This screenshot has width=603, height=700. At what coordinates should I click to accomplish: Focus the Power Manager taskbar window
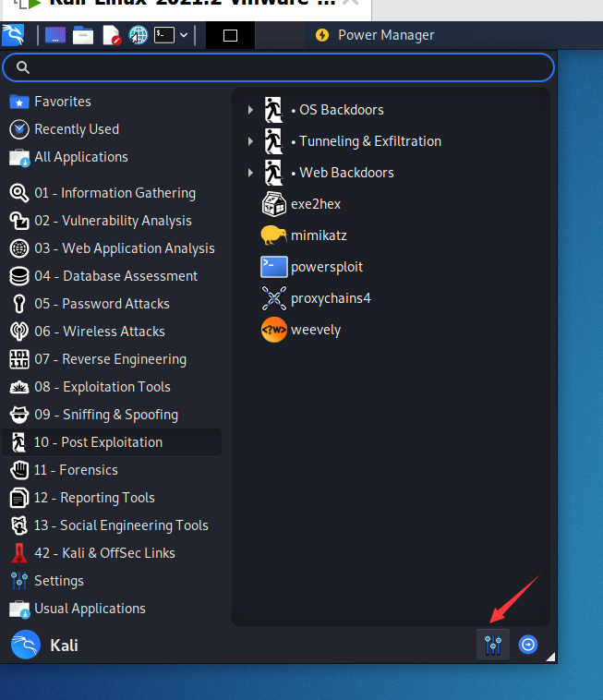click(375, 35)
